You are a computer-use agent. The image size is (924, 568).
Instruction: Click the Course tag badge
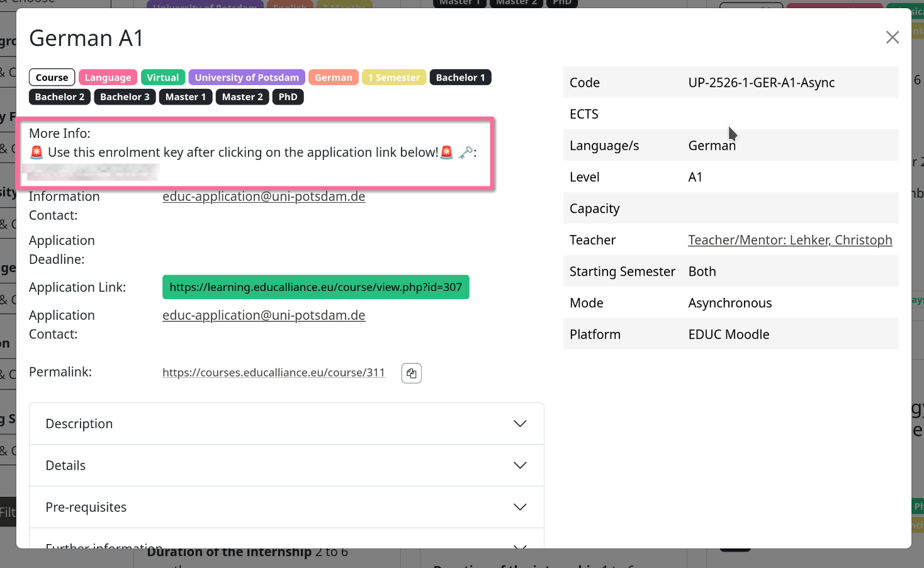click(52, 77)
